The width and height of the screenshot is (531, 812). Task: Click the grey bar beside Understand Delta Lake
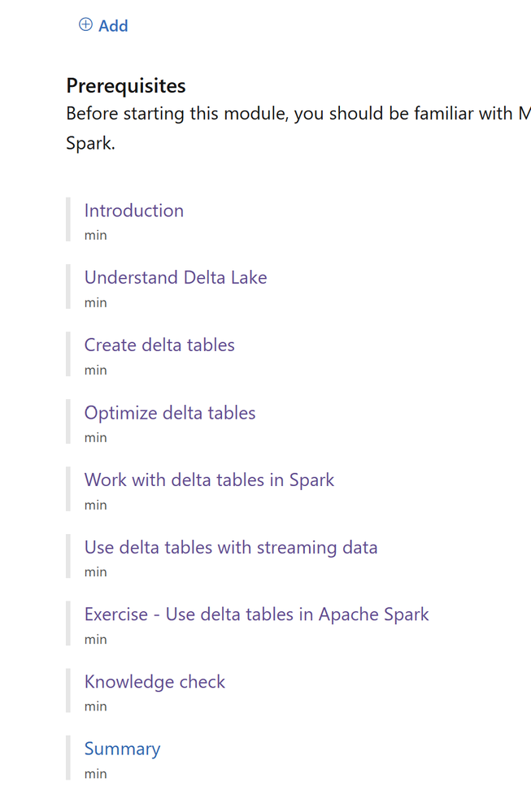click(x=68, y=287)
